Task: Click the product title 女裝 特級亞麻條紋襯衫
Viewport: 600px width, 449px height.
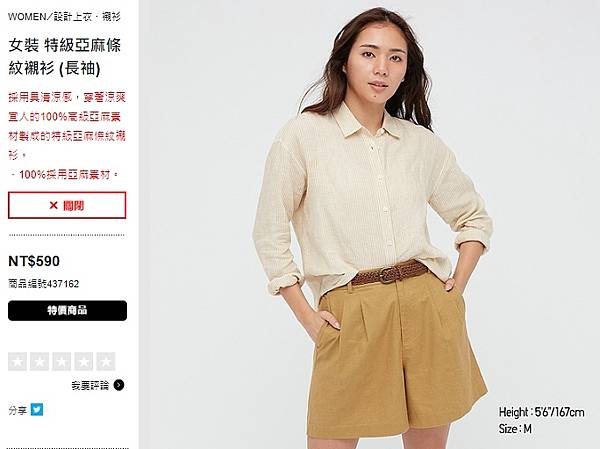Action: [x=65, y=57]
